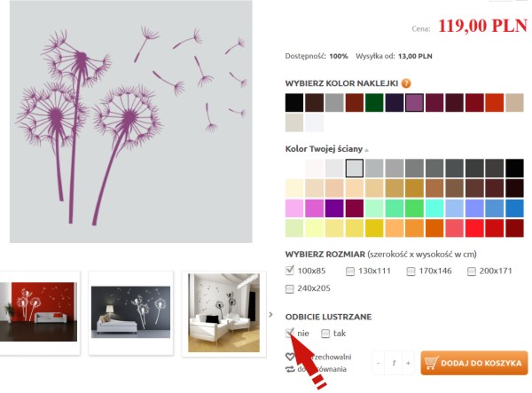
Task: Pick the dark green sticker color
Action: pos(374,103)
